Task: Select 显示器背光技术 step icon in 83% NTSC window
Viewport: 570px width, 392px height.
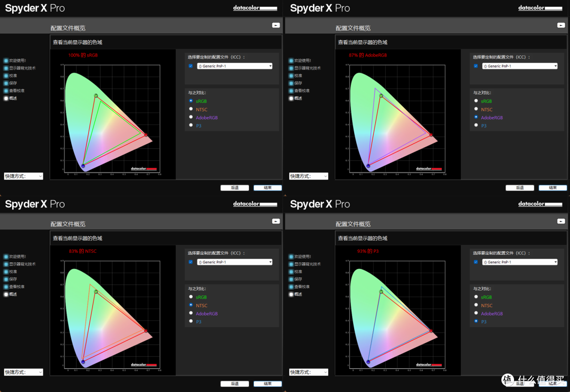Action: 6,264
